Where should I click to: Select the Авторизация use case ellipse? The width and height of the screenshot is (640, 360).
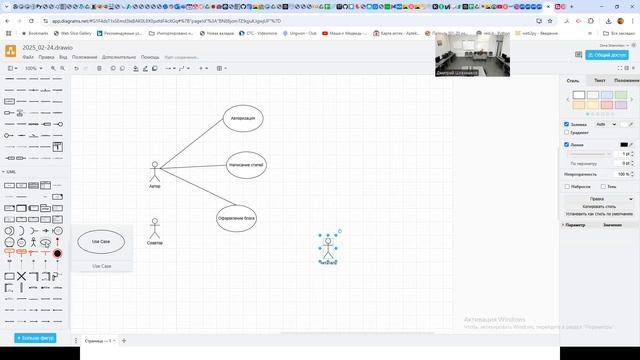coord(243,118)
